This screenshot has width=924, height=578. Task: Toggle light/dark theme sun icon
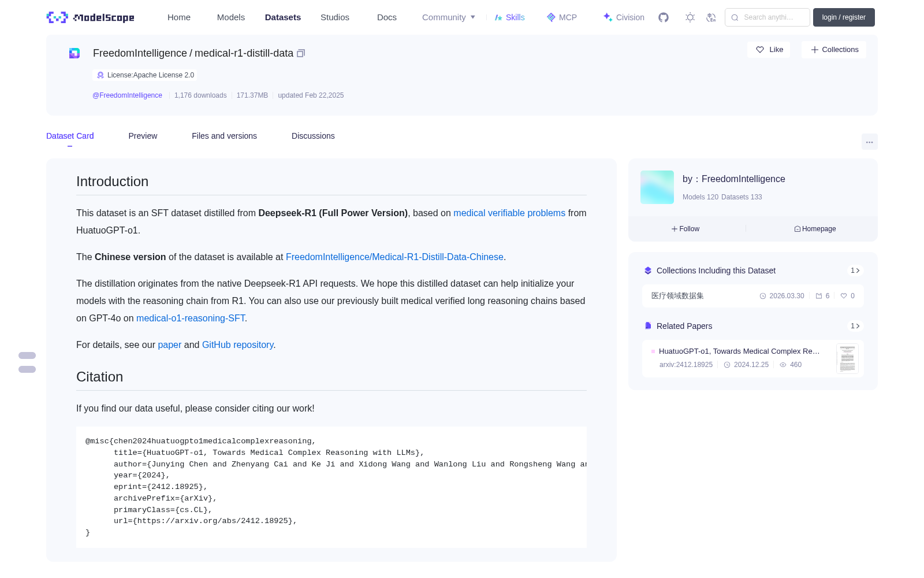[x=690, y=17]
